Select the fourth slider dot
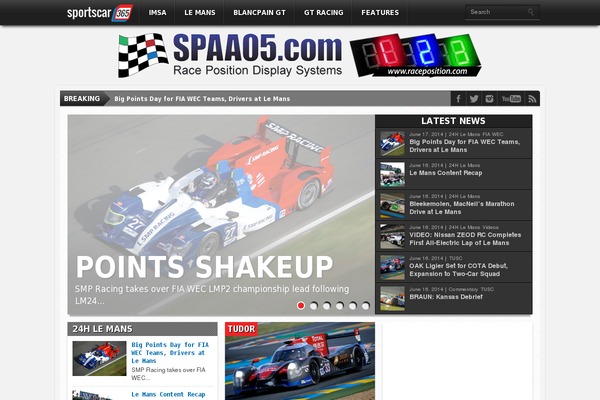Screen dimensions: 600x400 click(340, 305)
